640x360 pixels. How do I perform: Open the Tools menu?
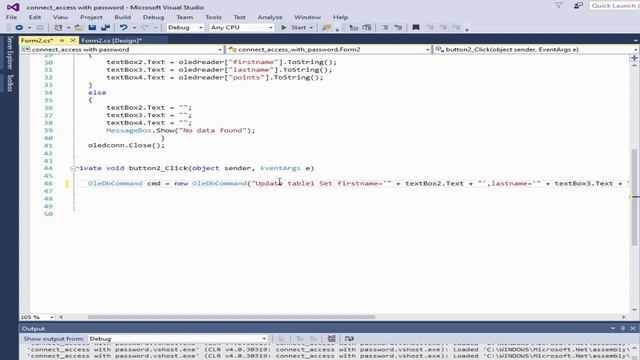[x=213, y=17]
